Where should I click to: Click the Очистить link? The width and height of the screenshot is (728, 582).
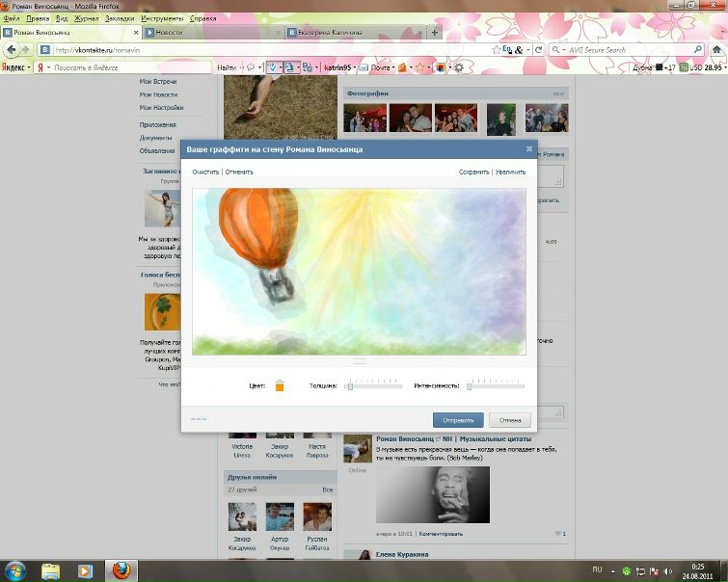[205, 172]
